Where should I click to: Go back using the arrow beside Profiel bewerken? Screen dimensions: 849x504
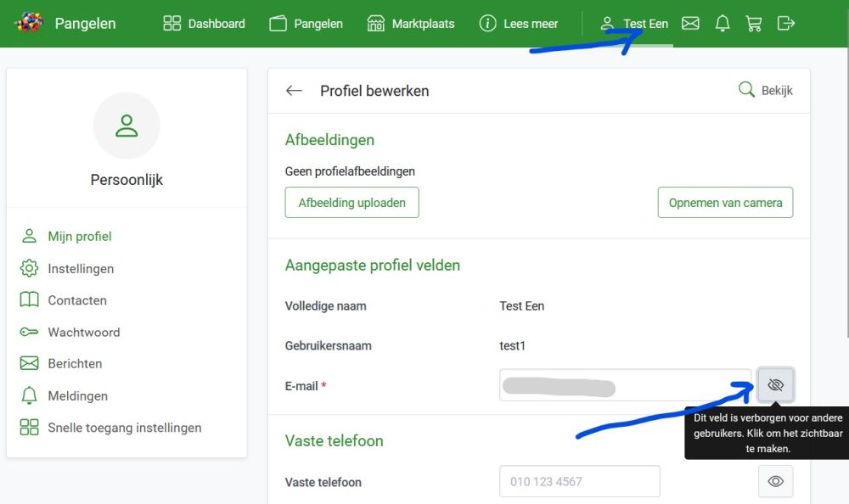[294, 91]
